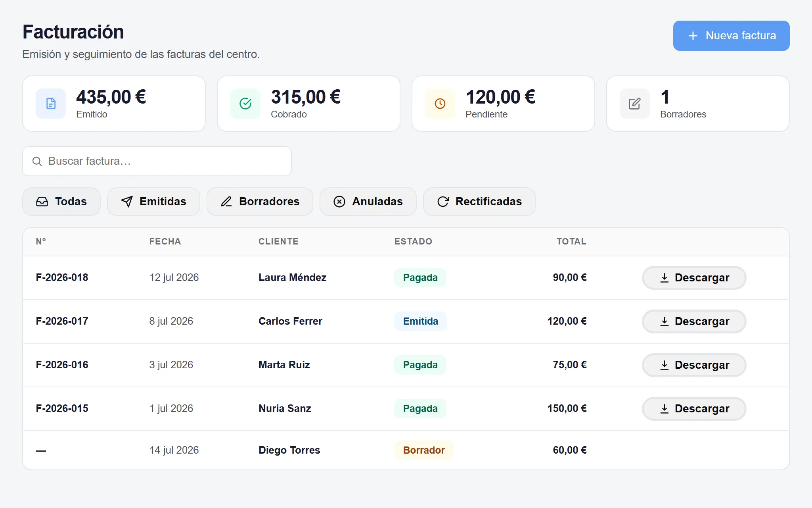Click the Pagada badge for Marta Ruiz

tap(420, 365)
